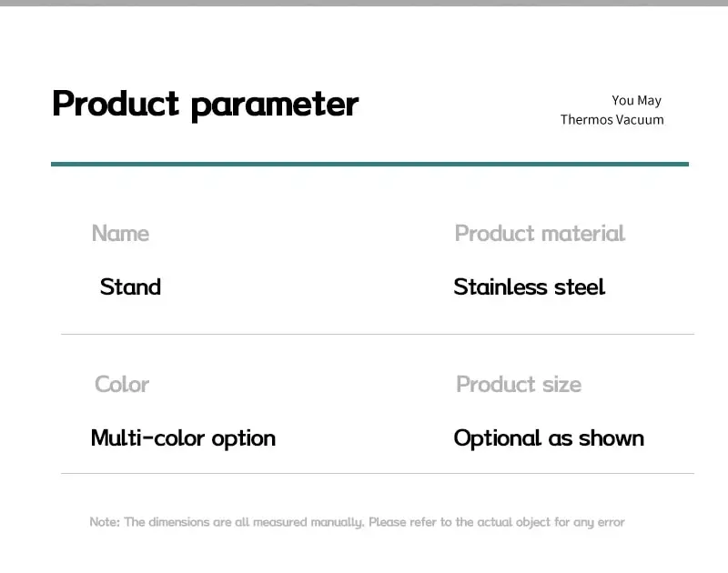Click the word parameter in the title

[x=275, y=106]
